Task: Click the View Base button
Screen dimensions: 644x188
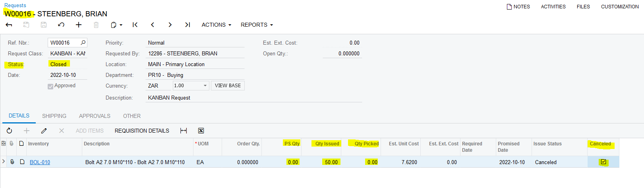Action: (228, 86)
